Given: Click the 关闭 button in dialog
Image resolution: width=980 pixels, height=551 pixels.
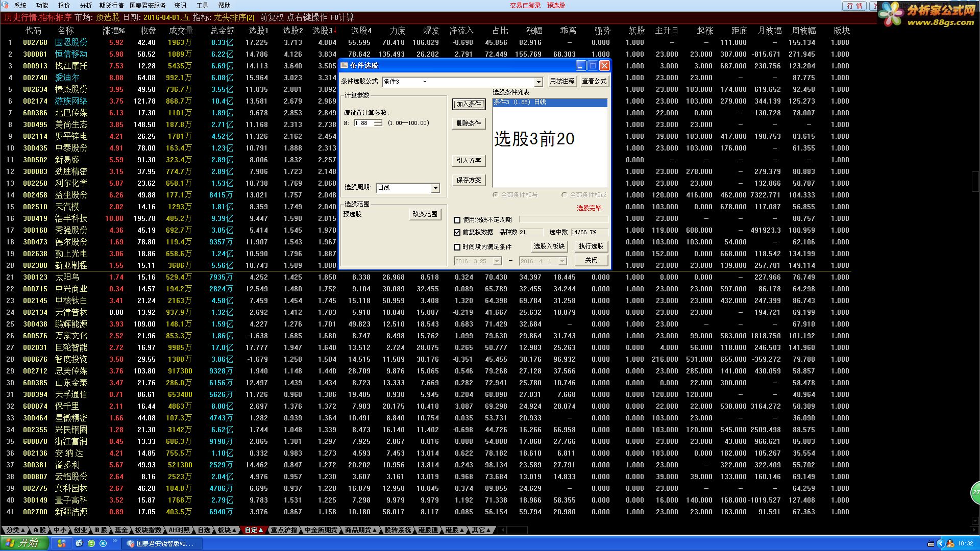Looking at the screenshot, I should (x=591, y=260).
